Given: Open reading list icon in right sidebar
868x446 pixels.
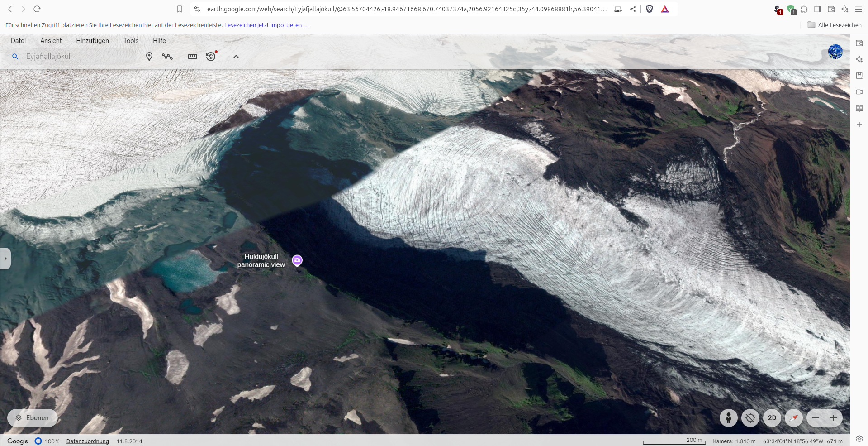Looking at the screenshot, I should (859, 108).
